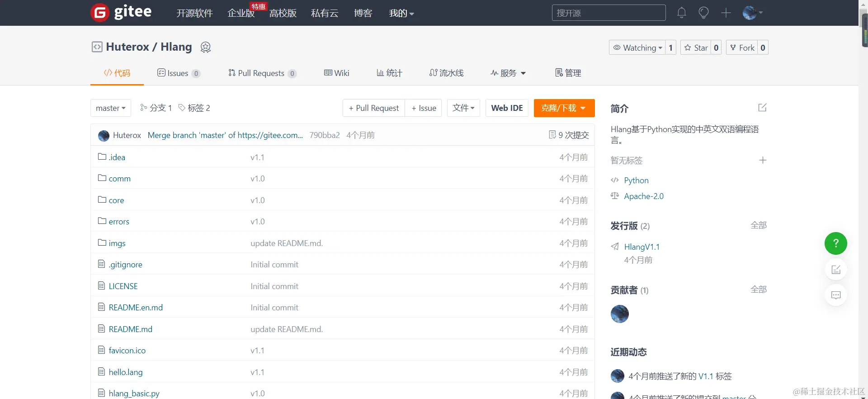
Task: Click the floating chat message icon
Action: (x=836, y=295)
